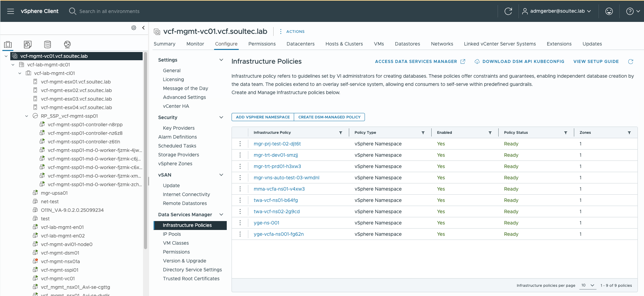Open the Summary tab
644x296 pixels.
click(x=165, y=44)
